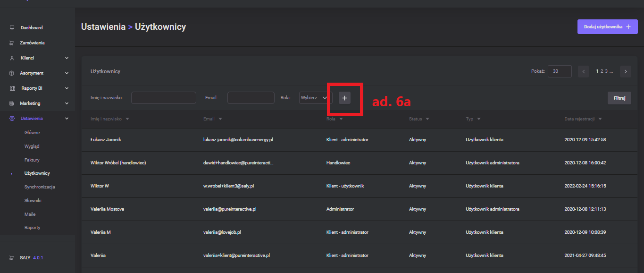Click the Zamówienia cart icon

[12, 43]
